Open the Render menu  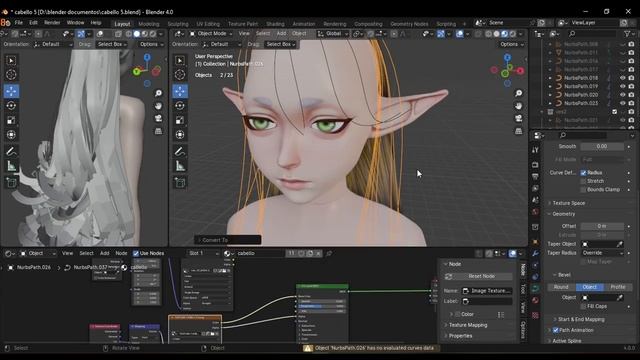(x=52, y=23)
